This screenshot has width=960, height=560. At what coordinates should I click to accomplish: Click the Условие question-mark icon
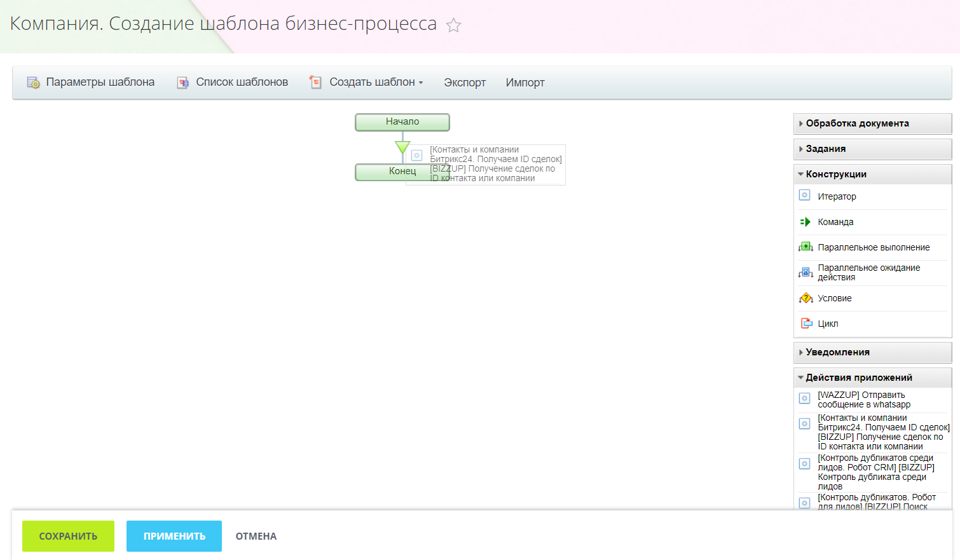tap(806, 298)
